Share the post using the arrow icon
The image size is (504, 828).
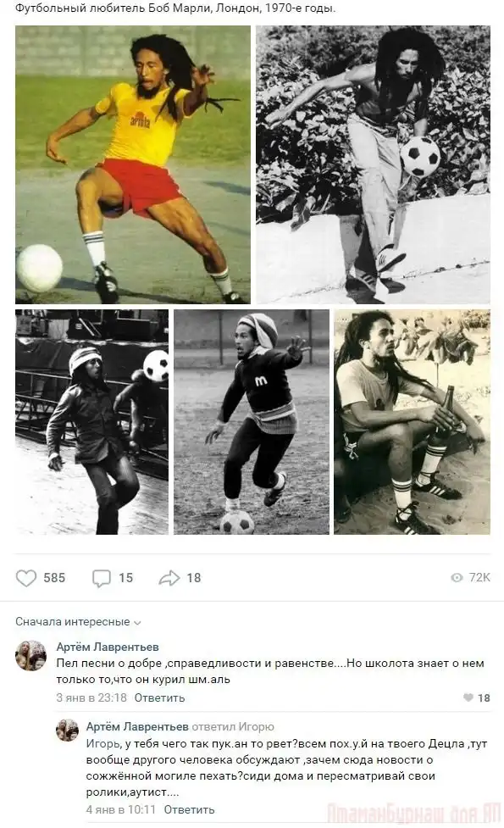click(169, 578)
